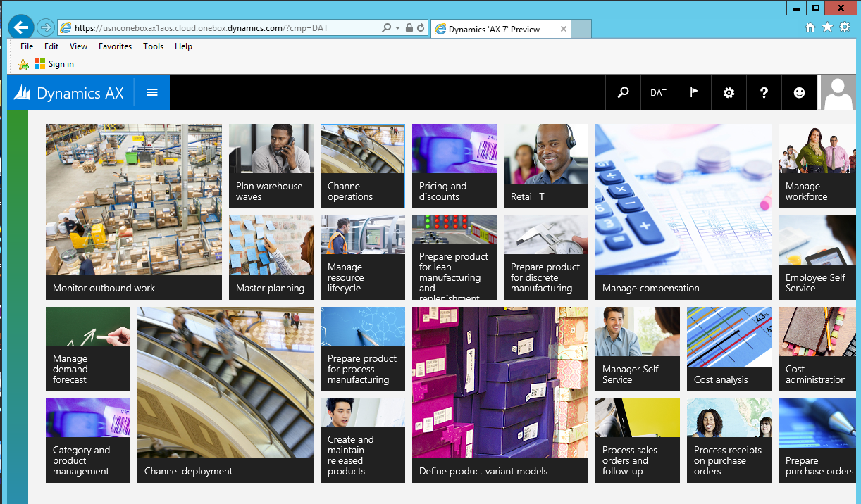Open the Help menu in menu bar
Image resolution: width=861 pixels, height=504 pixels.
point(183,46)
